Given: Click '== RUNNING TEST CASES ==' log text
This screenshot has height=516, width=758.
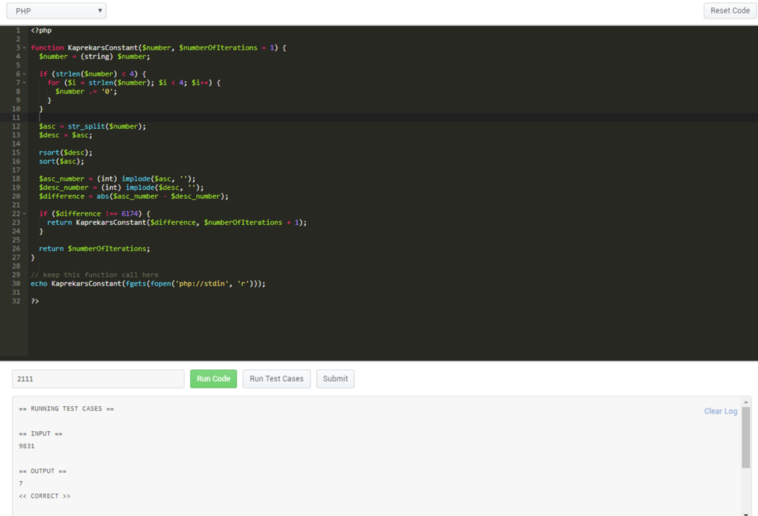Looking at the screenshot, I should pos(66,409).
